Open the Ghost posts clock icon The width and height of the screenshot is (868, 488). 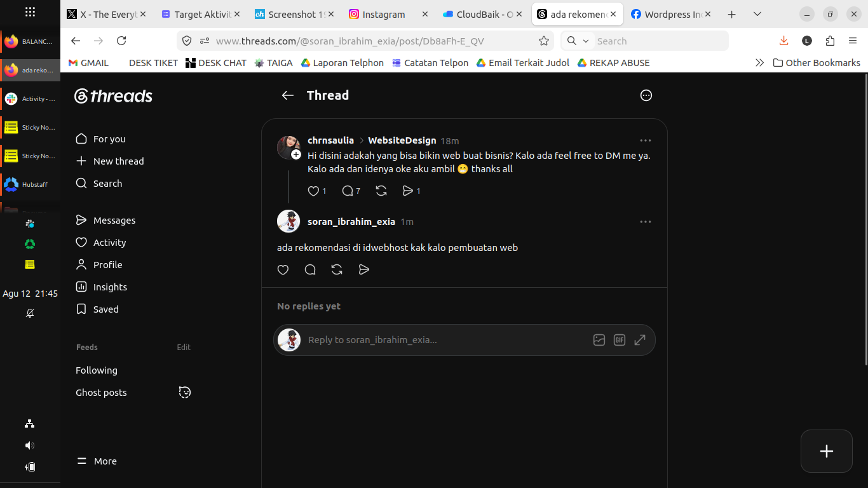[185, 392]
